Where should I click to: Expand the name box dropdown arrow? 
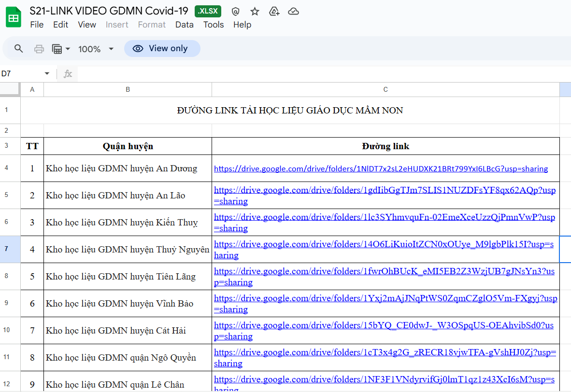coord(47,73)
